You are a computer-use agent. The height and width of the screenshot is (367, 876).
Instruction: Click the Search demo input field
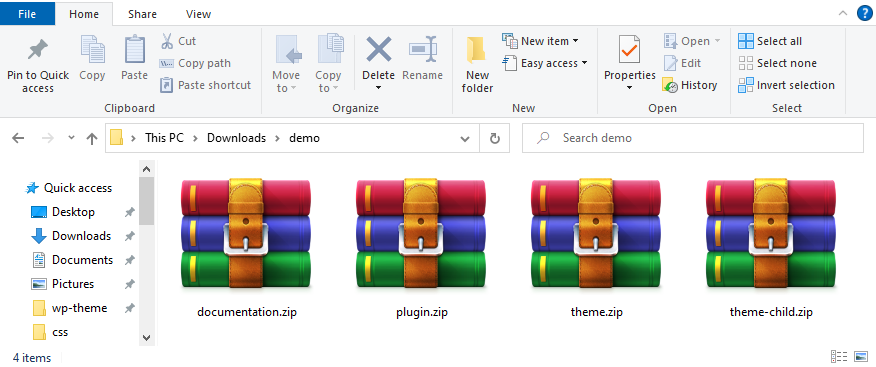point(693,138)
